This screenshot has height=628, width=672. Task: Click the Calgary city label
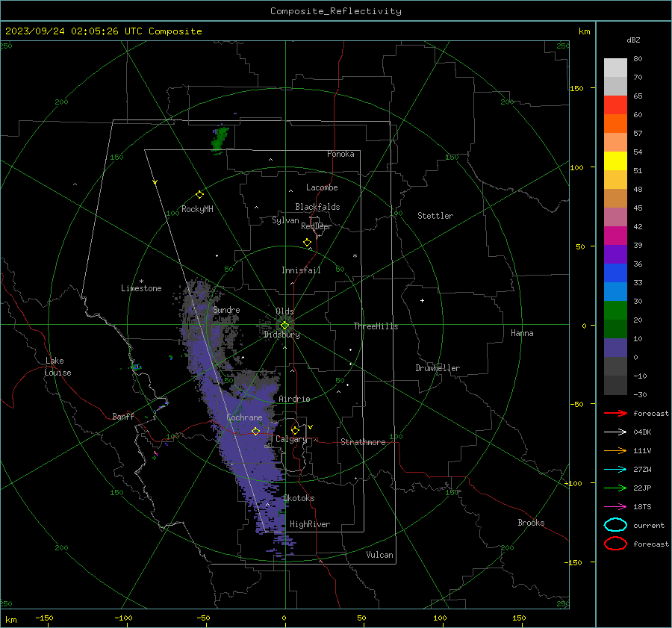pos(291,439)
